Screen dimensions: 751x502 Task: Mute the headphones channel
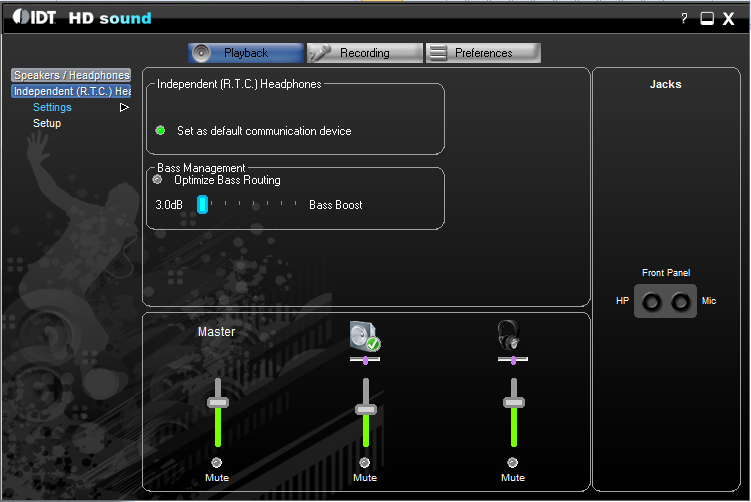pyautogui.click(x=512, y=463)
